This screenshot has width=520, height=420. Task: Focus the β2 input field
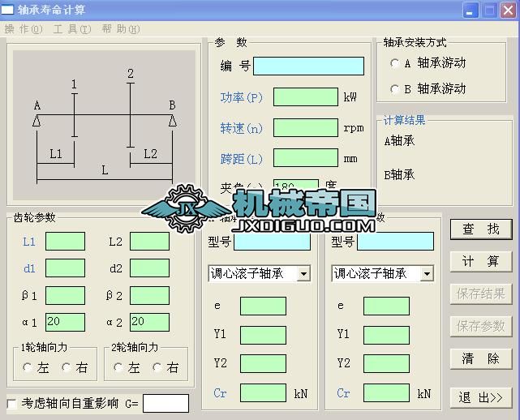tap(149, 295)
